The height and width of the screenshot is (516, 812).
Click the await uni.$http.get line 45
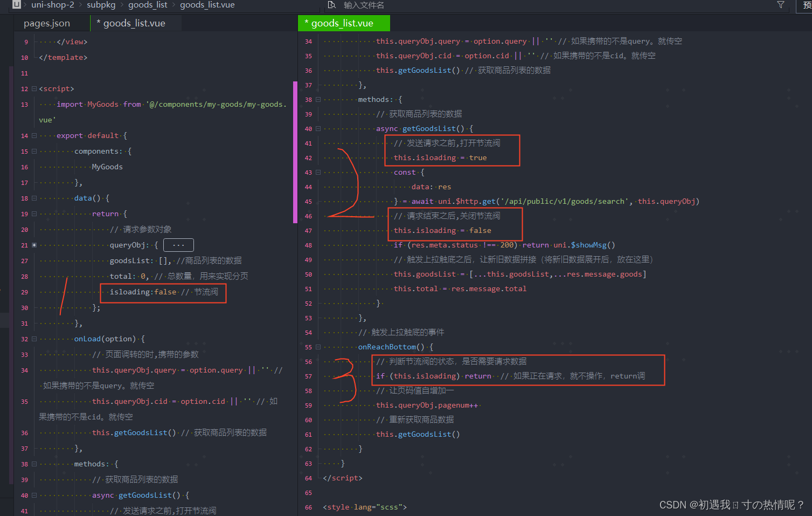[x=546, y=201]
